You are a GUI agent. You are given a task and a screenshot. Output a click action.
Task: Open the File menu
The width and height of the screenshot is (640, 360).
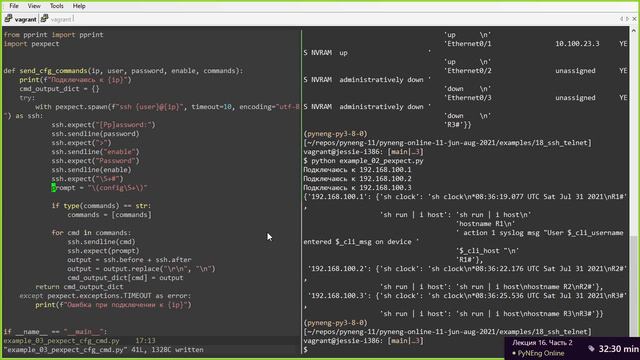[x=13, y=6]
